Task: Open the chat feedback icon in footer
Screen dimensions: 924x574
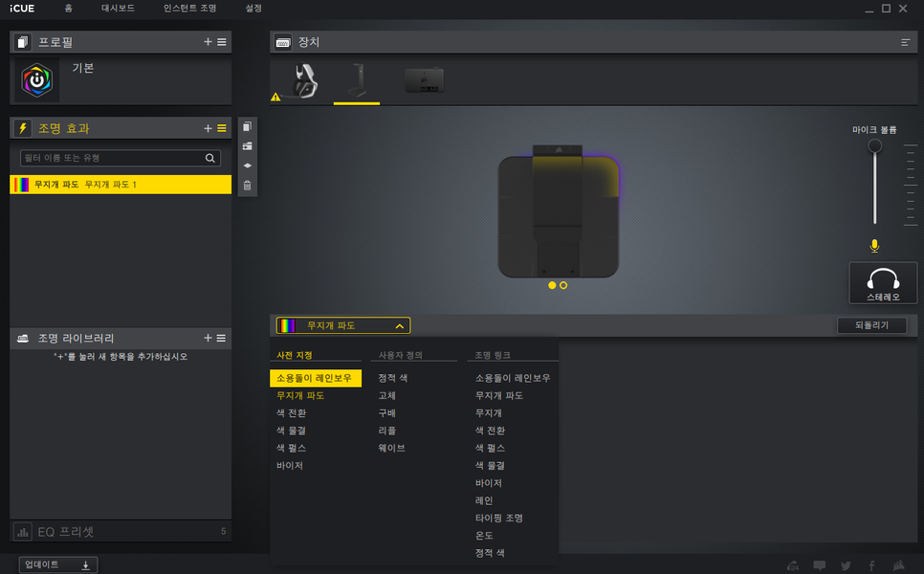Action: point(819,565)
